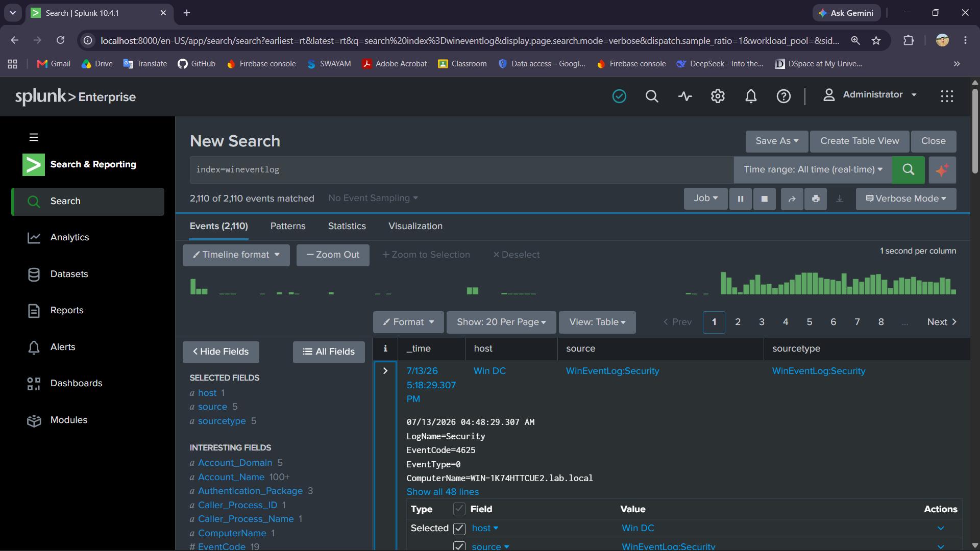Run search with green magnifier button
Image resolution: width=980 pixels, height=551 pixels.
(908, 169)
